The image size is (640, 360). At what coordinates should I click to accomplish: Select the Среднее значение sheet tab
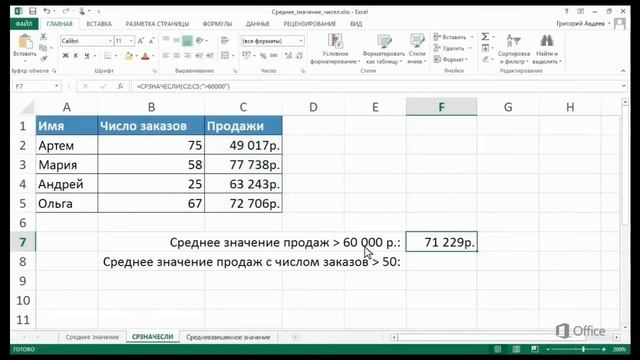click(x=92, y=337)
